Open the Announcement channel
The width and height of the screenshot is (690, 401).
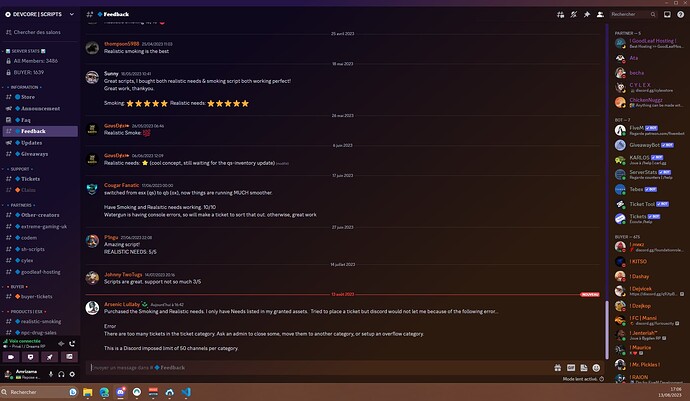[40, 108]
